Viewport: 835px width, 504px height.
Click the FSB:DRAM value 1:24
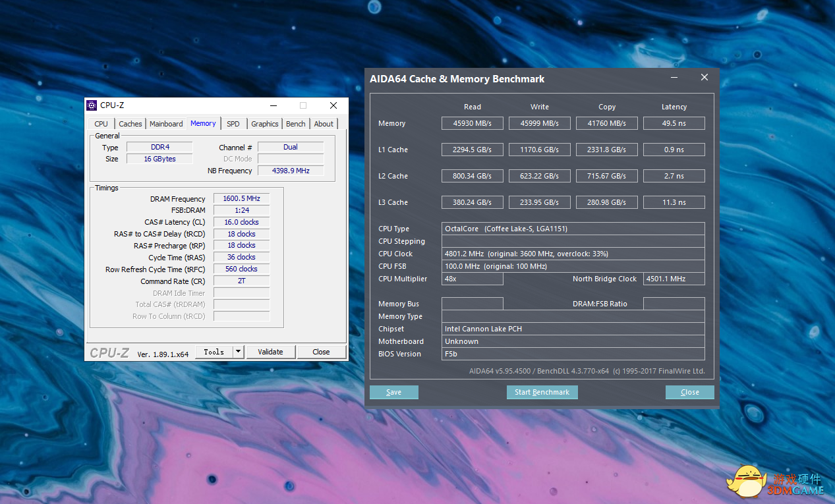click(241, 210)
